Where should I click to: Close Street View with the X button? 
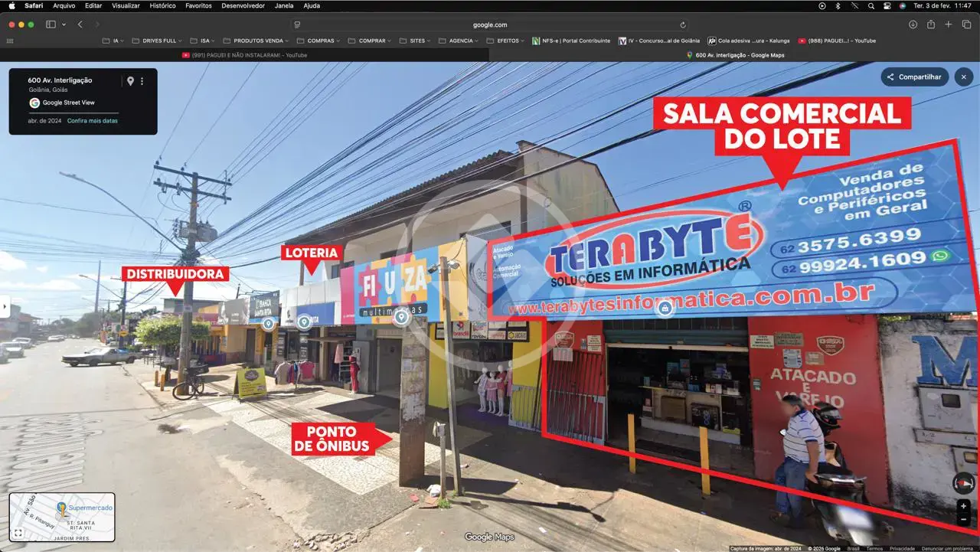tap(964, 77)
